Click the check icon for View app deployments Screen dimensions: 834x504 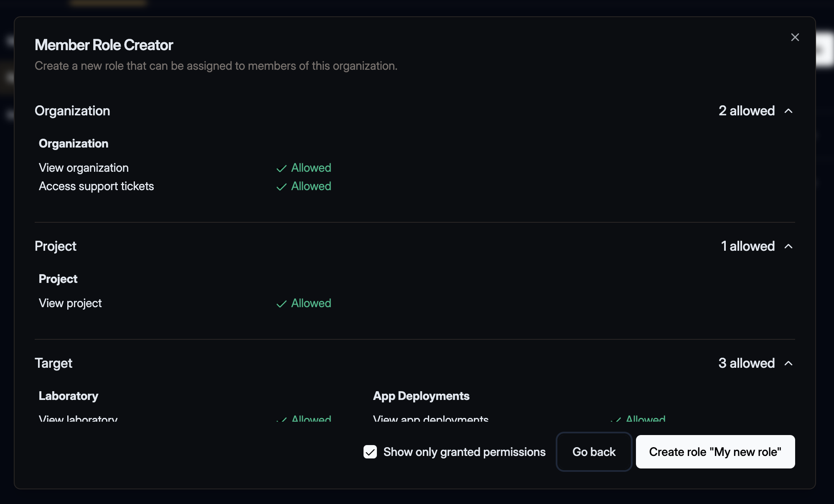tap(615, 420)
